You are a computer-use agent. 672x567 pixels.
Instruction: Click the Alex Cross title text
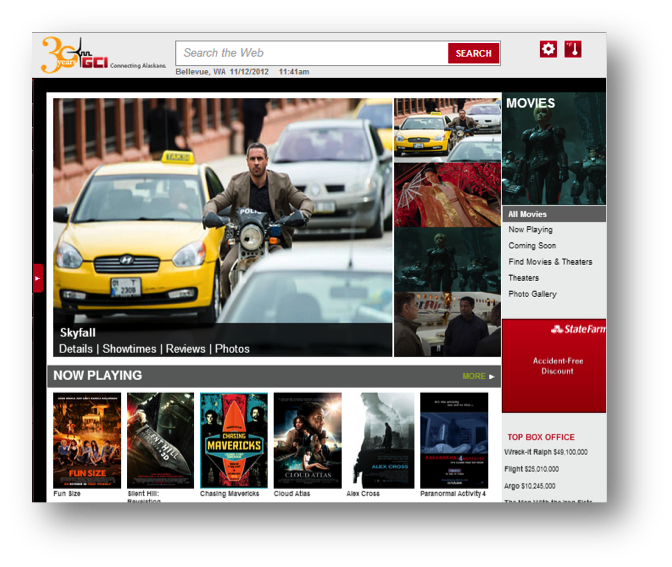[363, 494]
